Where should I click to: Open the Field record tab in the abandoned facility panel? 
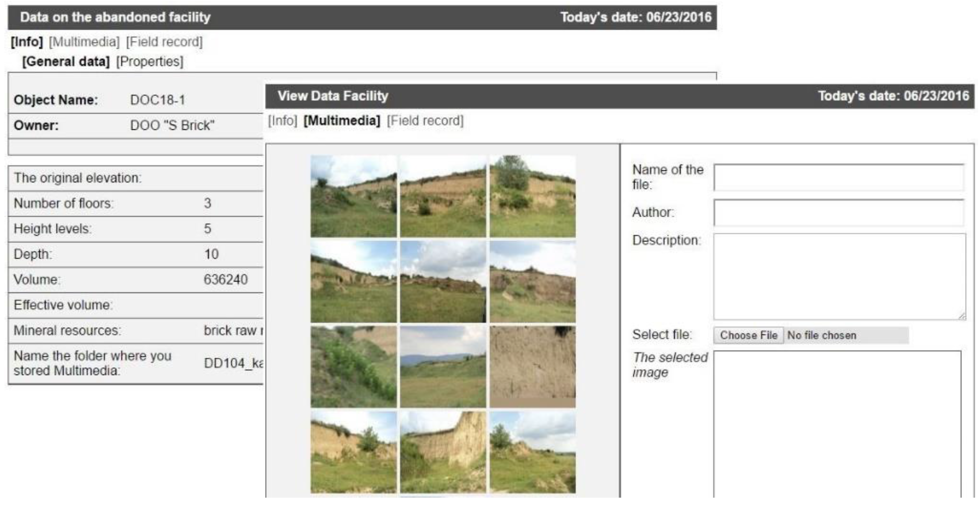point(164,42)
